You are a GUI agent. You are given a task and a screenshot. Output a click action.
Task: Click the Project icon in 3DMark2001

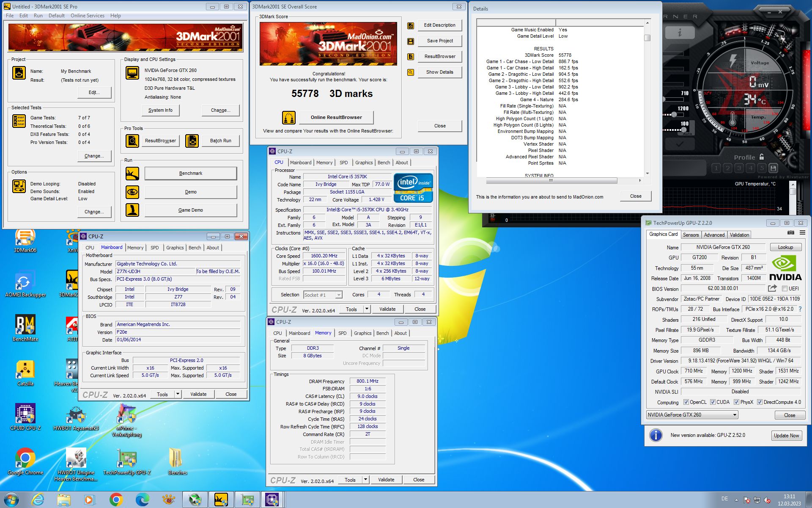[x=19, y=73]
